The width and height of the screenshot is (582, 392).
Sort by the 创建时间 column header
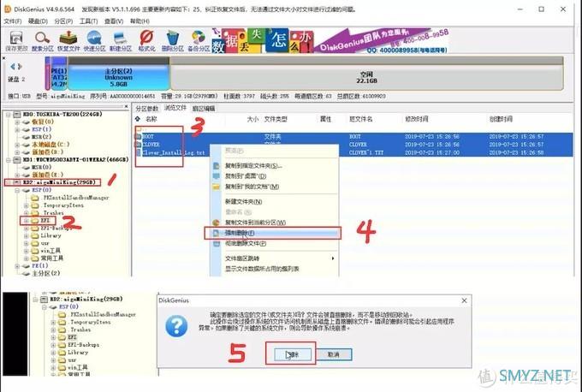[x=501, y=119]
